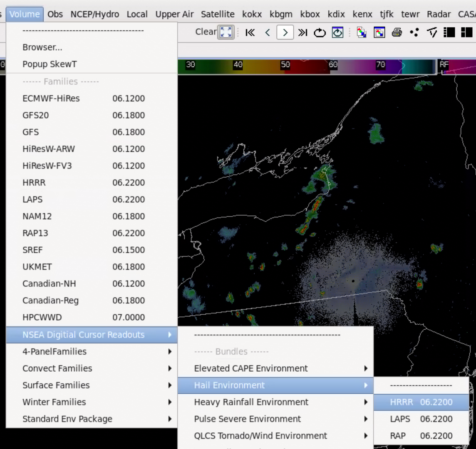
Task: Click the three-dots points tool icon
Action: [x=414, y=32]
